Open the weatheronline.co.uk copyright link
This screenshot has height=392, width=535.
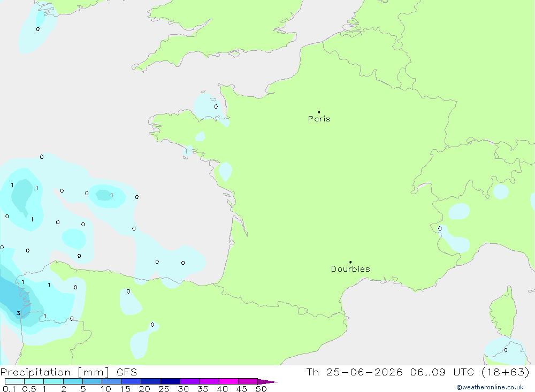(490, 387)
